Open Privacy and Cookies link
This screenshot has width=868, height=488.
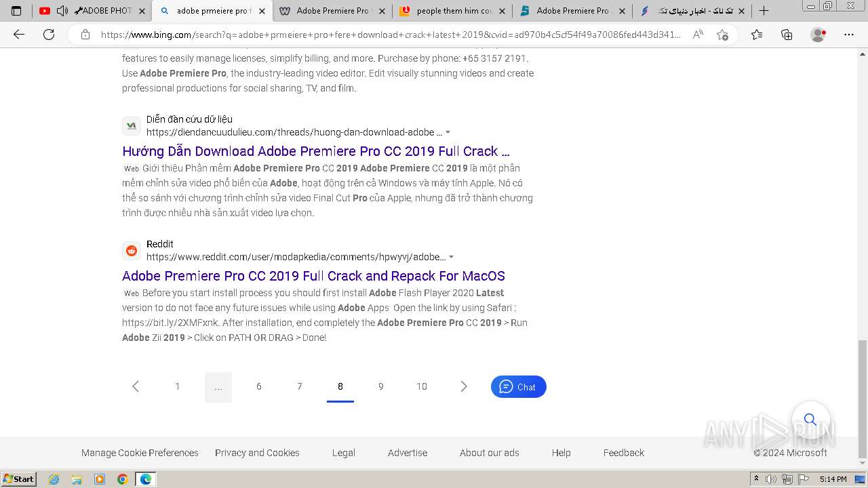(257, 453)
